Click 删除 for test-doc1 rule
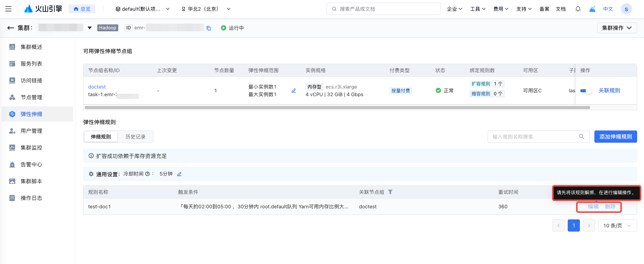Image resolution: width=644 pixels, height=264 pixels. [610, 206]
